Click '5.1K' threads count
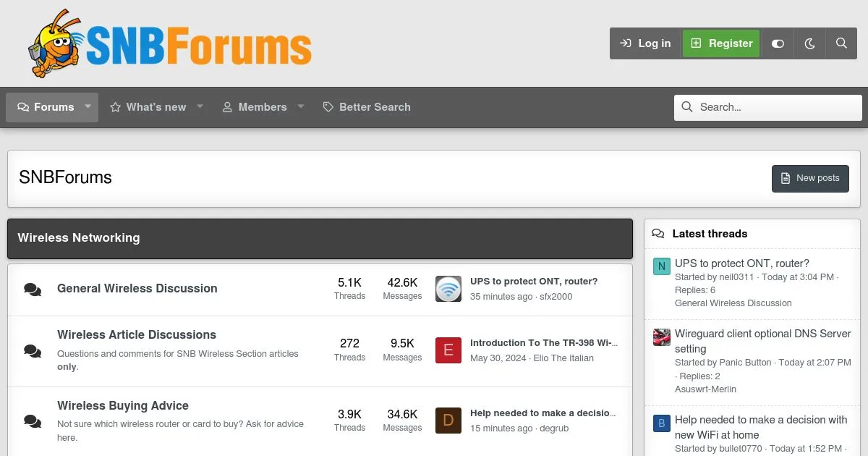This screenshot has width=868, height=456. click(349, 282)
